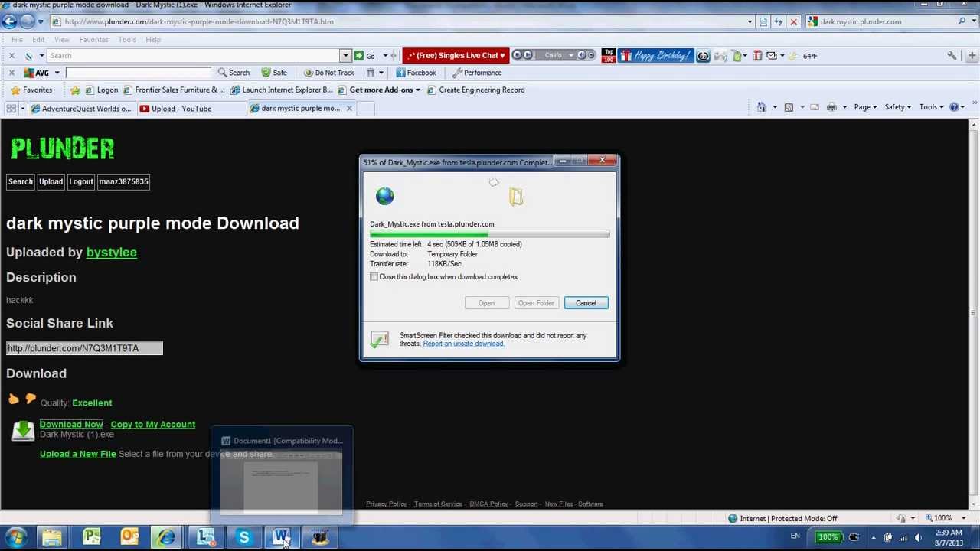Open the File menu

pyautogui.click(x=17, y=40)
